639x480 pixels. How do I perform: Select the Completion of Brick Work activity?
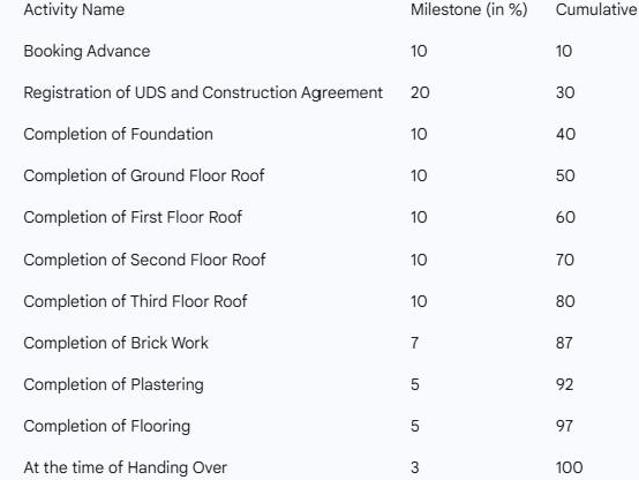[x=116, y=343]
